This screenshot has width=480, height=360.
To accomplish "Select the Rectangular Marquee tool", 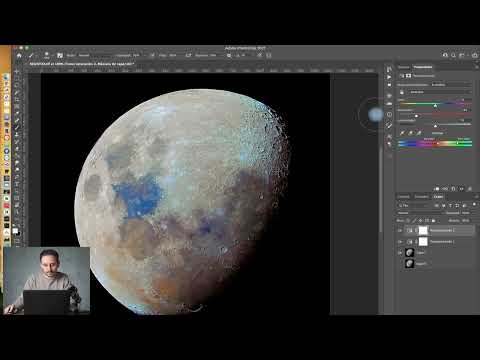I will click(17, 78).
